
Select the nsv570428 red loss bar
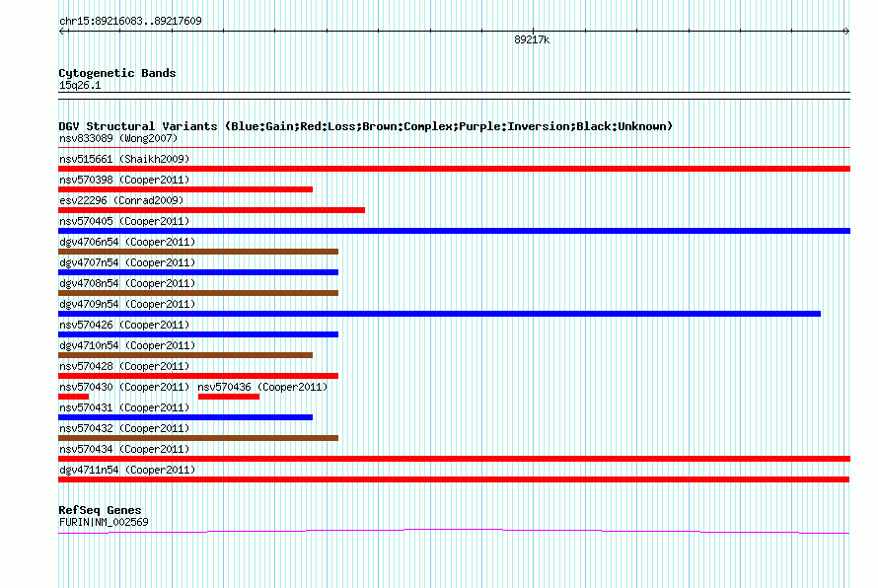[x=198, y=376]
